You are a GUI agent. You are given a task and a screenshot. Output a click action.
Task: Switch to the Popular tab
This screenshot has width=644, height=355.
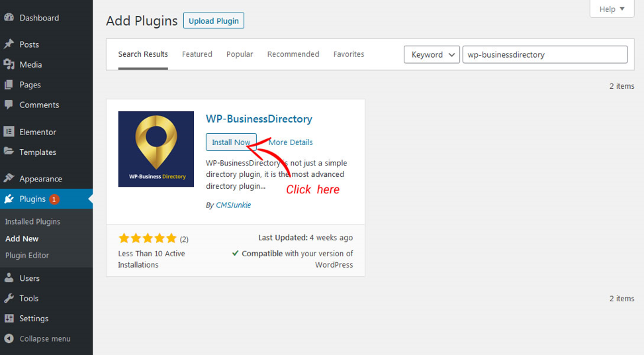pyautogui.click(x=240, y=54)
